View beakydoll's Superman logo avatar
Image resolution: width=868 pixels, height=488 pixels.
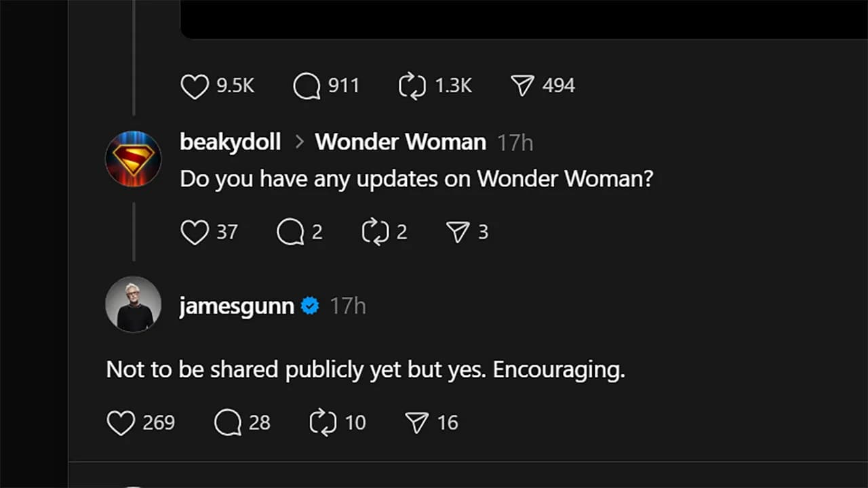click(x=134, y=159)
